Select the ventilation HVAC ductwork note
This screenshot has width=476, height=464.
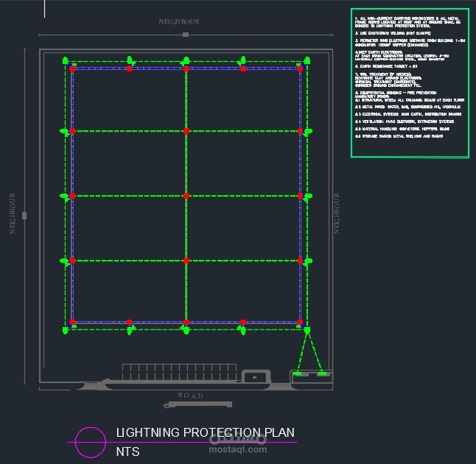click(x=405, y=122)
